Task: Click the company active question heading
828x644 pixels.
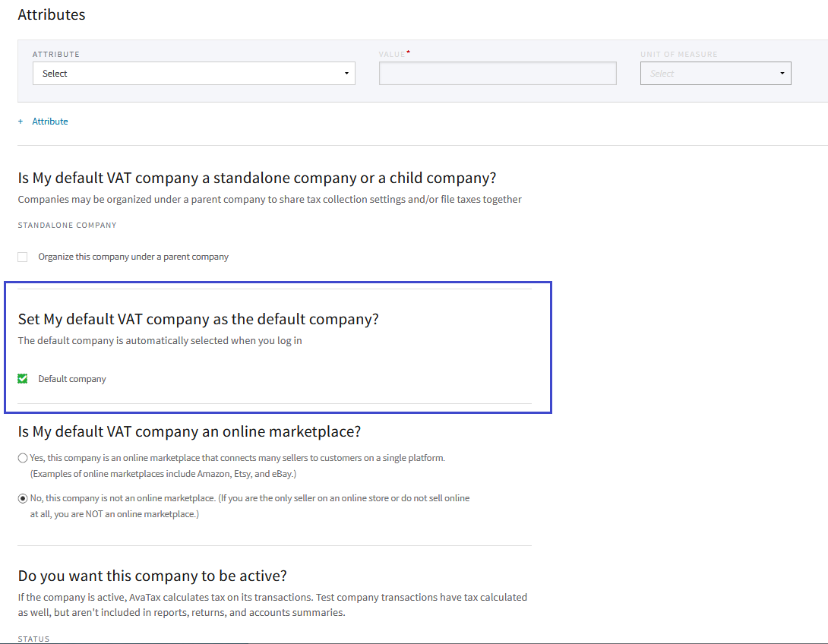Action: click(x=152, y=575)
